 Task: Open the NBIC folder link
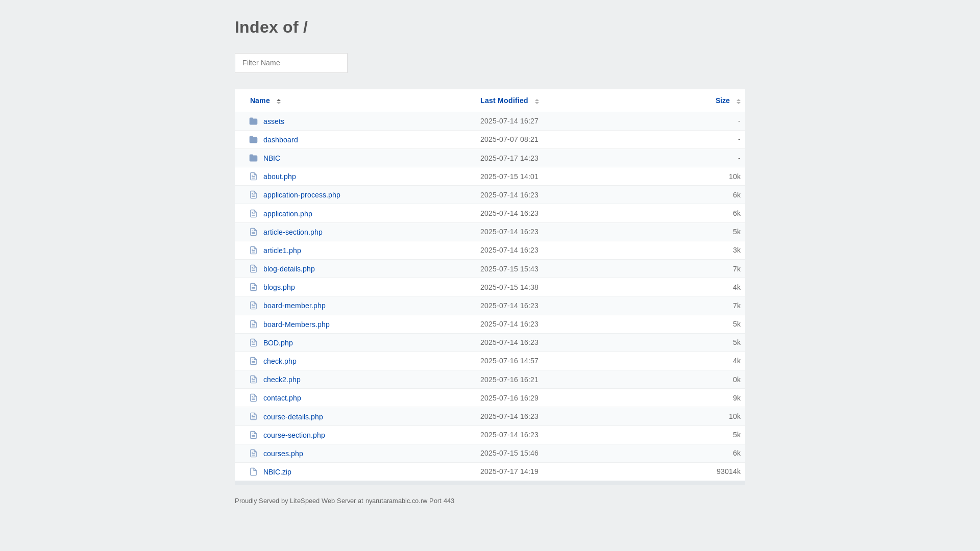pos(272,158)
